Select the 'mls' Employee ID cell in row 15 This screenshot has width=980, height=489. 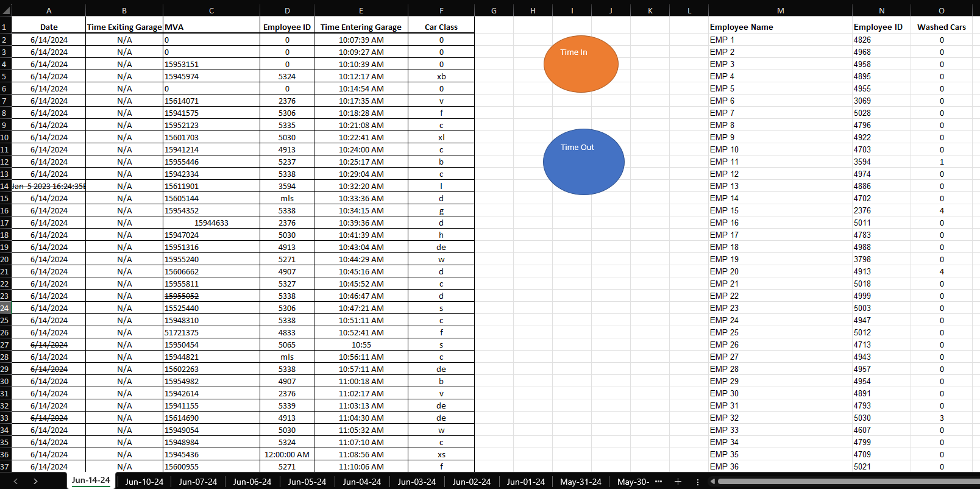(x=287, y=198)
